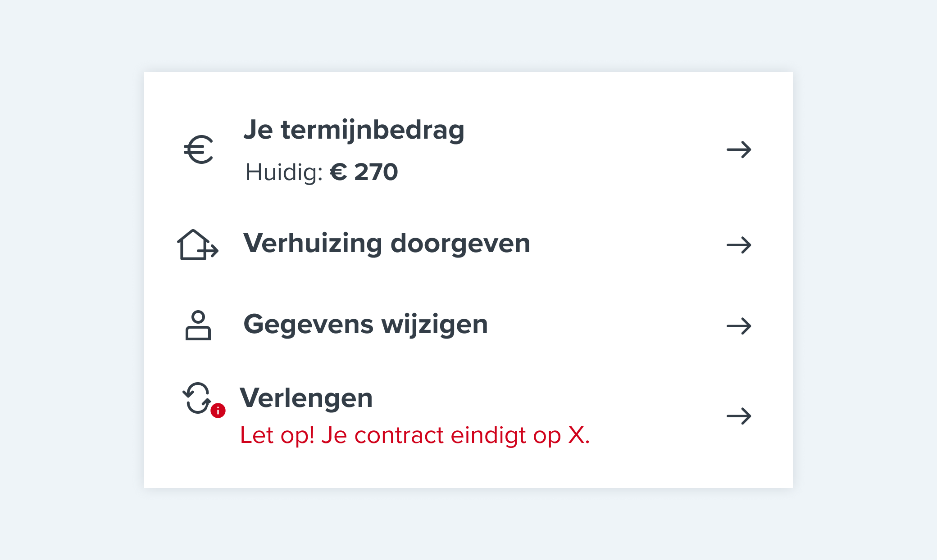937x560 pixels.
Task: Click the house moving icon
Action: point(198,245)
